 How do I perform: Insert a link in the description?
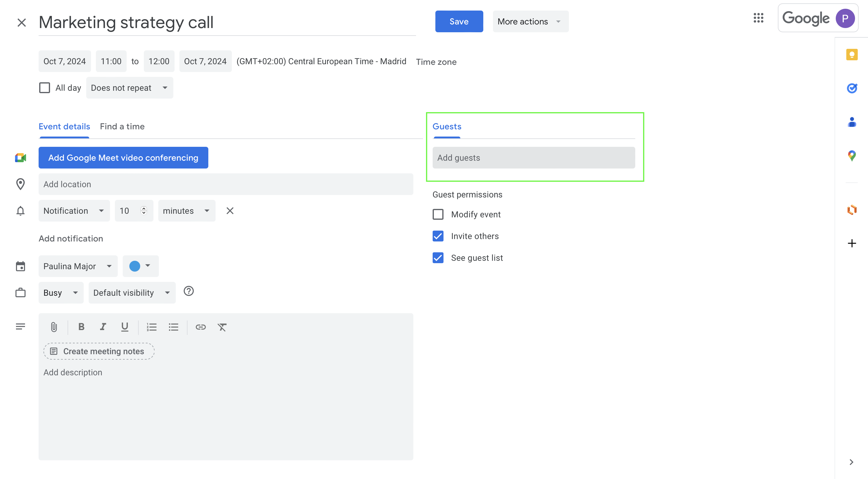[200, 327]
